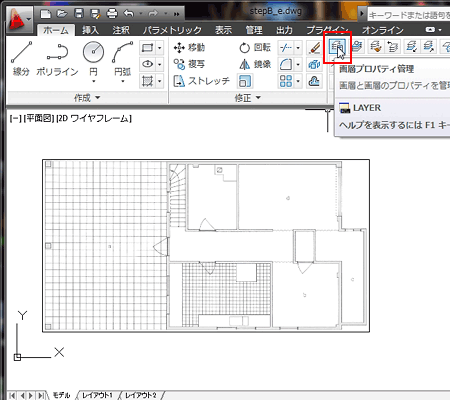
Task: Select the Array tool icon
Action: pos(286,81)
